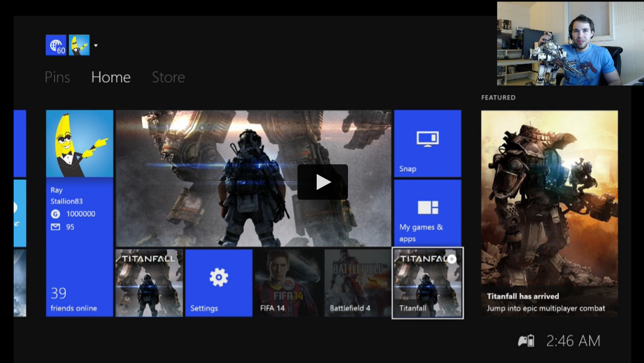Switch to the Pins tab

[x=57, y=77]
